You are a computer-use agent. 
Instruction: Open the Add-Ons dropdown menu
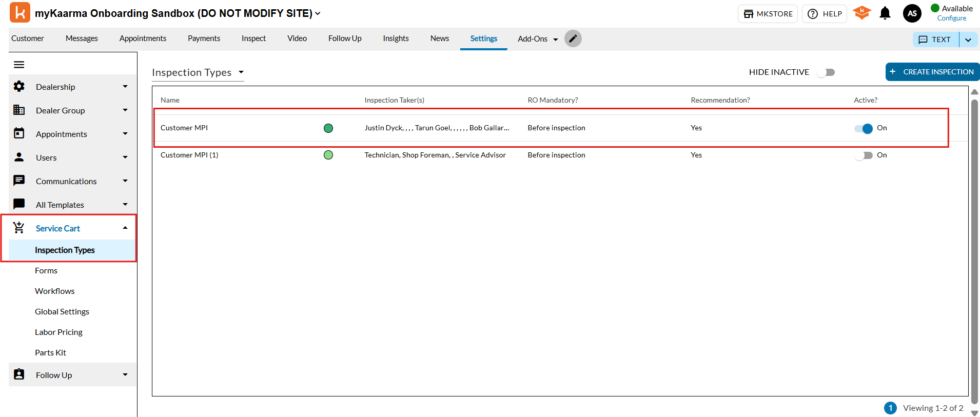point(538,39)
